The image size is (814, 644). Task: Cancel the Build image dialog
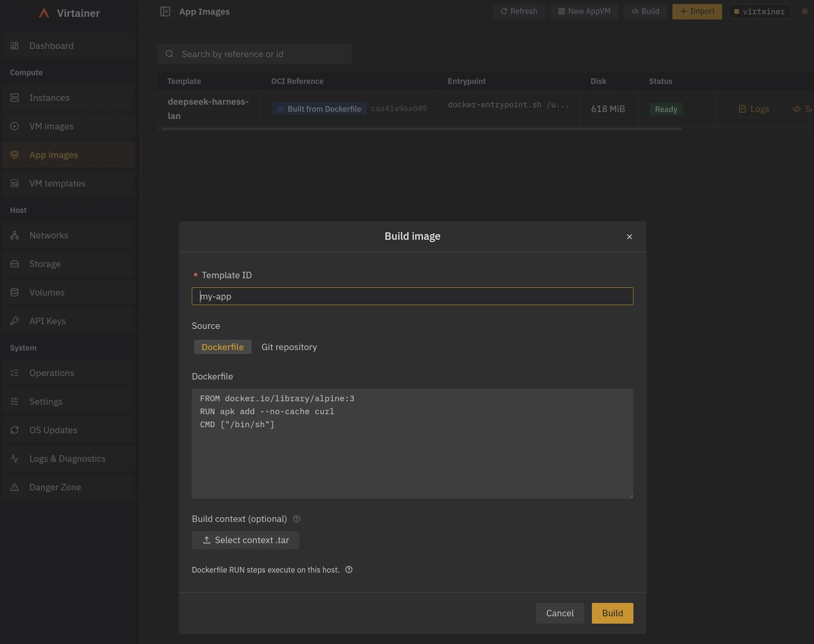[x=560, y=613]
